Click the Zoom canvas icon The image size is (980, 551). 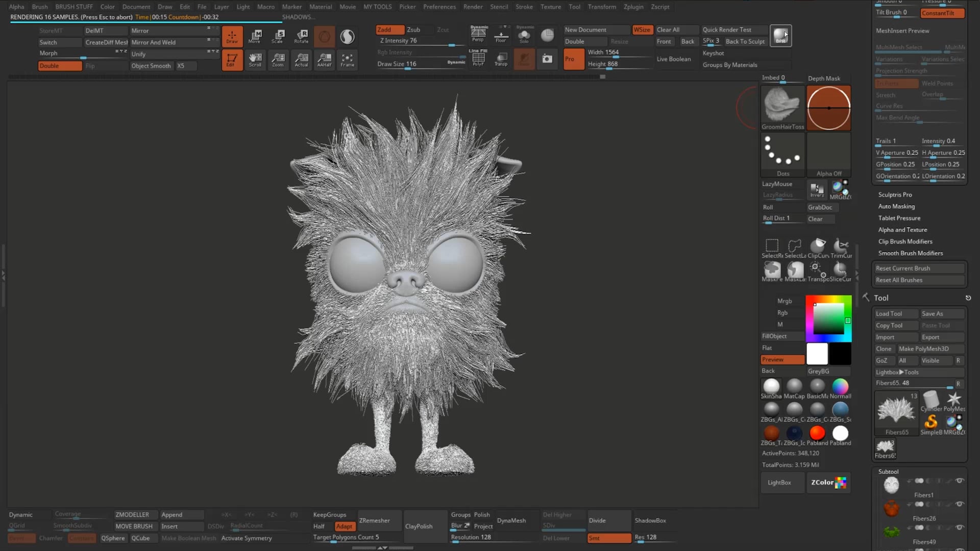pos(278,60)
